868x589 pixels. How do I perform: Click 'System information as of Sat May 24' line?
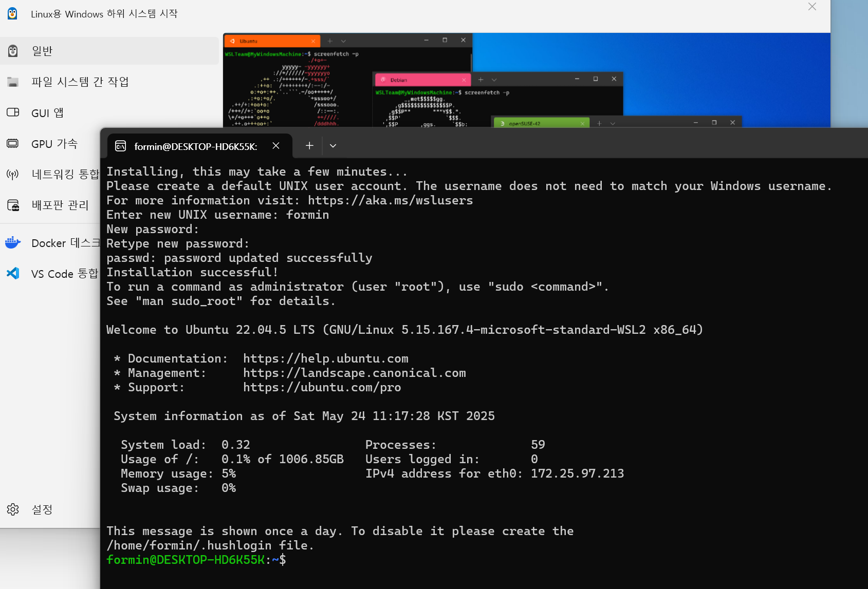pyautogui.click(x=304, y=416)
